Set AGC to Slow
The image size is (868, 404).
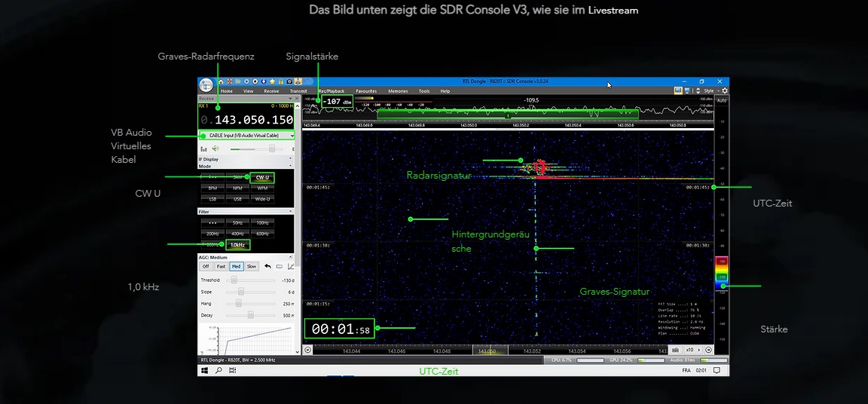point(252,266)
